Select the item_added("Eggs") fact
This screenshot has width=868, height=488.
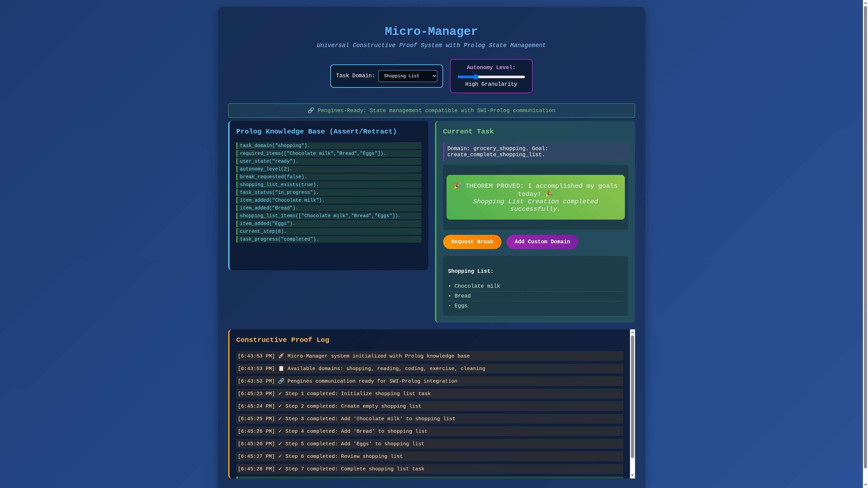(x=329, y=224)
